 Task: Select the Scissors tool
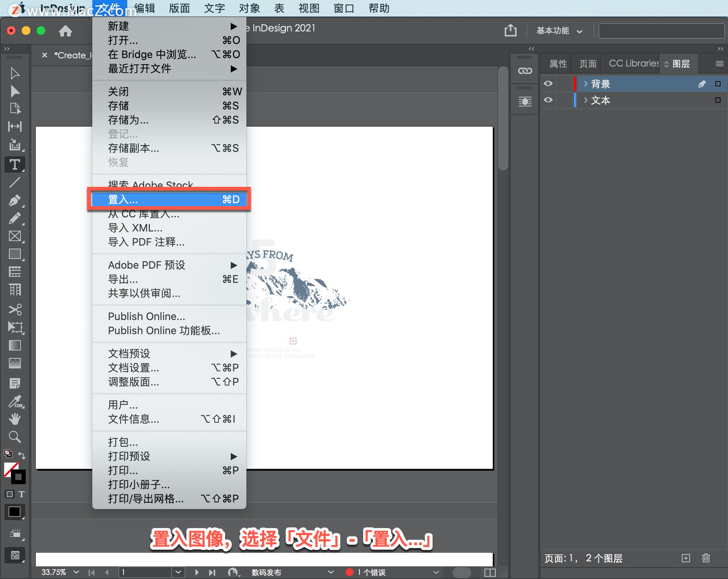coord(15,309)
